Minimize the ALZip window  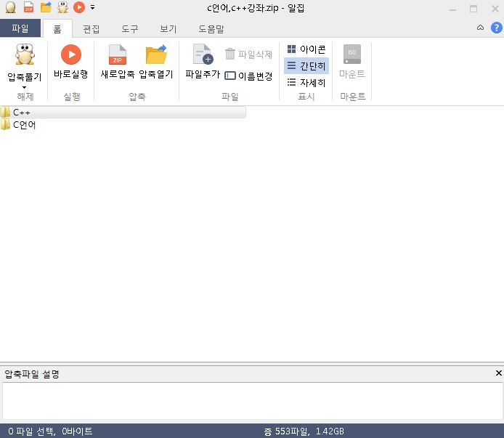pyautogui.click(x=453, y=9)
